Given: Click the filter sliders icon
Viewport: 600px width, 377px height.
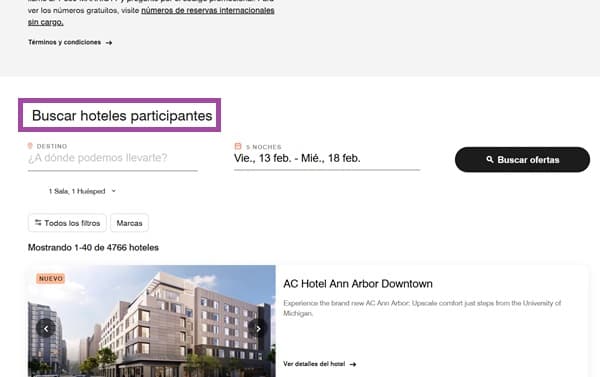Looking at the screenshot, I should [x=38, y=222].
